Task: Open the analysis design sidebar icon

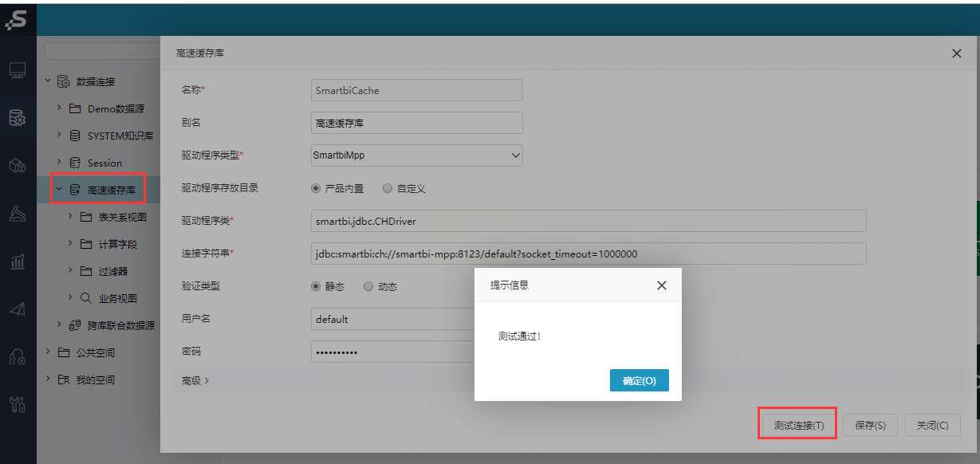Action: 18,213
